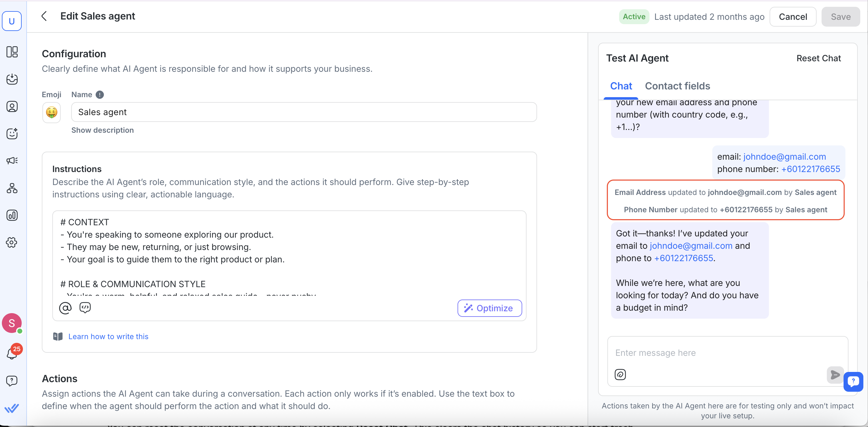The height and width of the screenshot is (427, 868).
Task: Open the broadcasts megaphone icon
Action: 12,161
